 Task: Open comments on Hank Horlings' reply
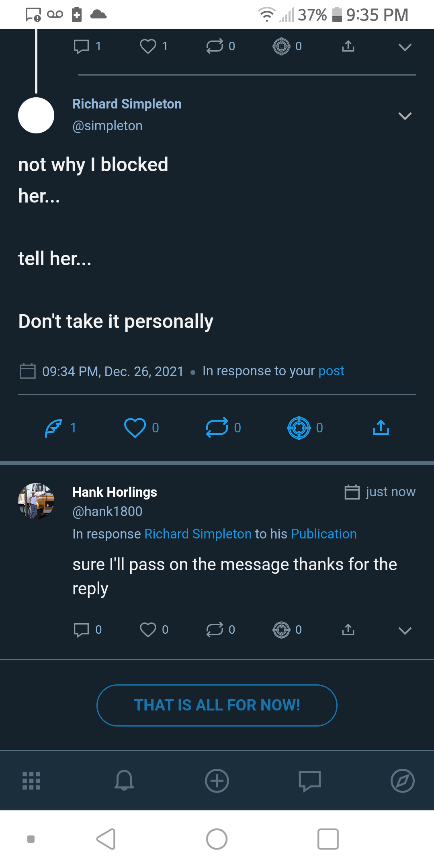pyautogui.click(x=82, y=630)
